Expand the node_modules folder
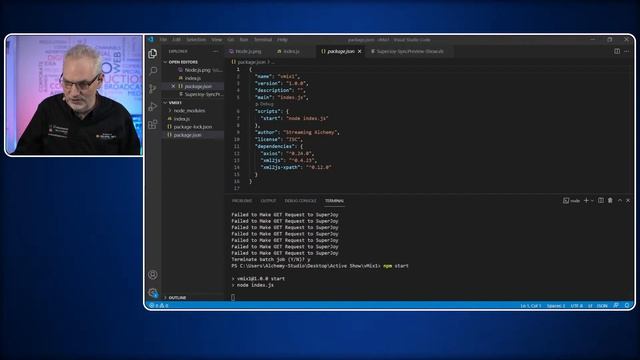The height and width of the screenshot is (360, 640). (189, 111)
